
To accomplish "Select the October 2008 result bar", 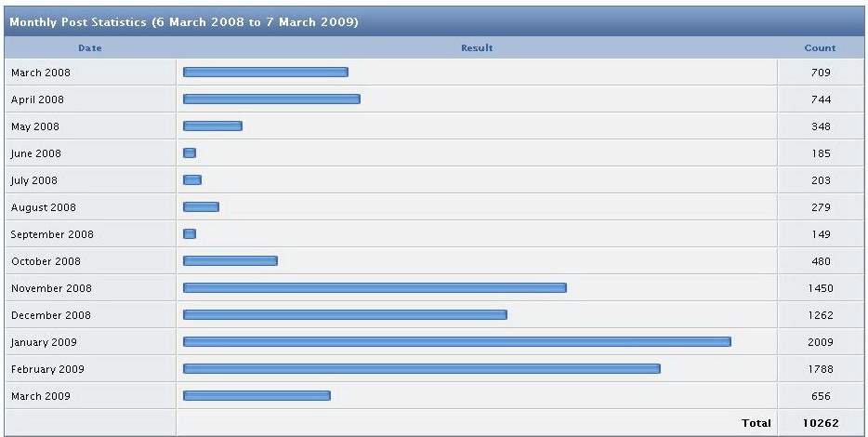I will tap(230, 261).
